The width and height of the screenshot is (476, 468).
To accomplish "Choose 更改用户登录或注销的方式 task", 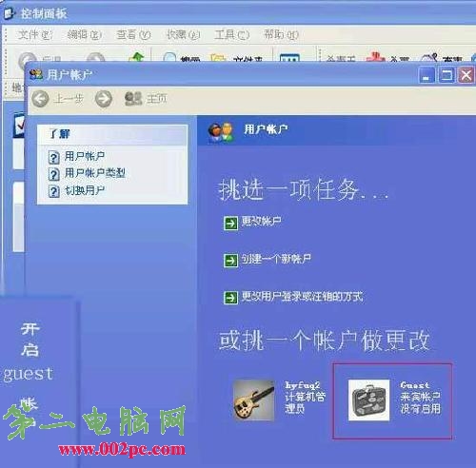I will (x=302, y=297).
